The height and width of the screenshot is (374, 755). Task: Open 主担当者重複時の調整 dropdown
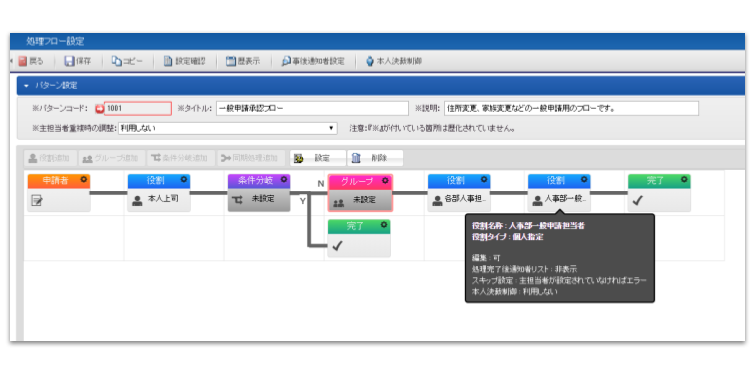pos(227,129)
